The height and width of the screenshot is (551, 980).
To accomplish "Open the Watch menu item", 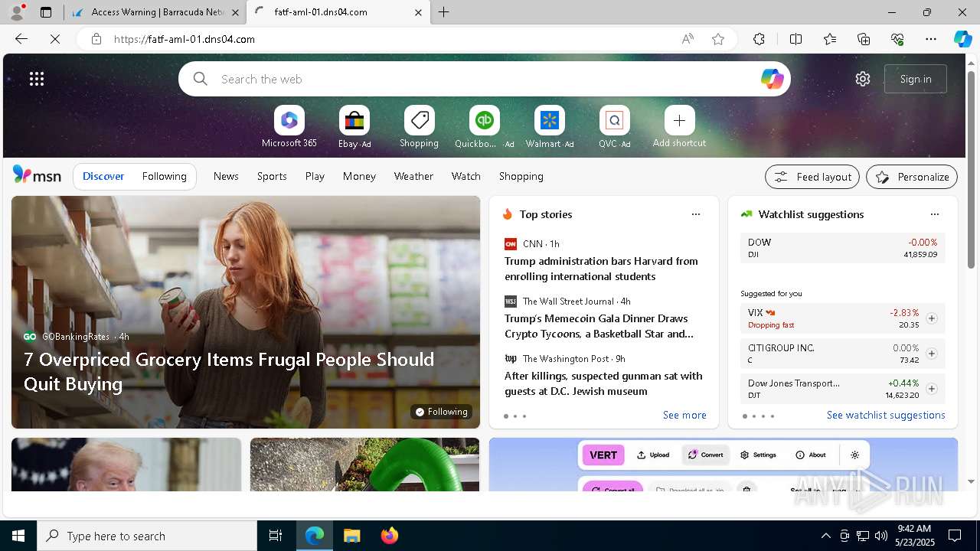I will pos(466,176).
